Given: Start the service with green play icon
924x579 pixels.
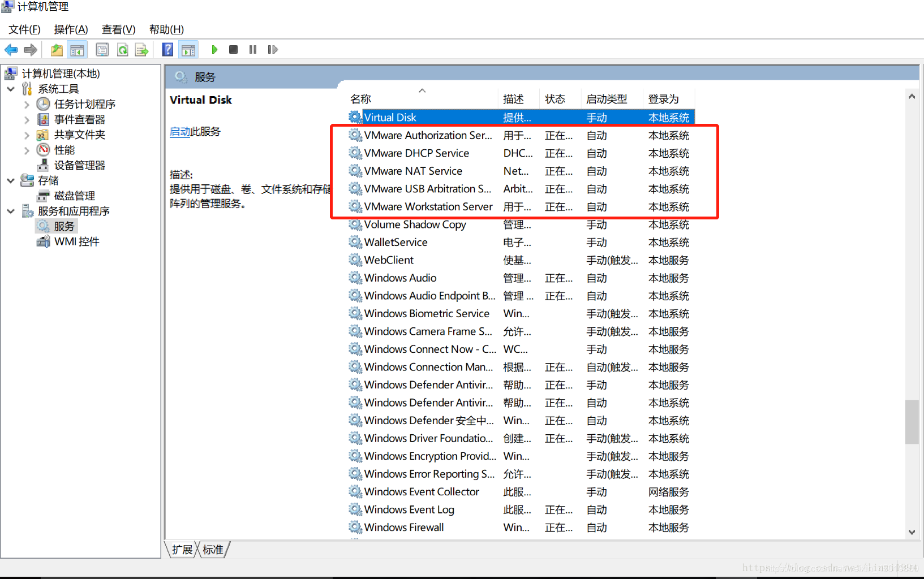Looking at the screenshot, I should 214,50.
